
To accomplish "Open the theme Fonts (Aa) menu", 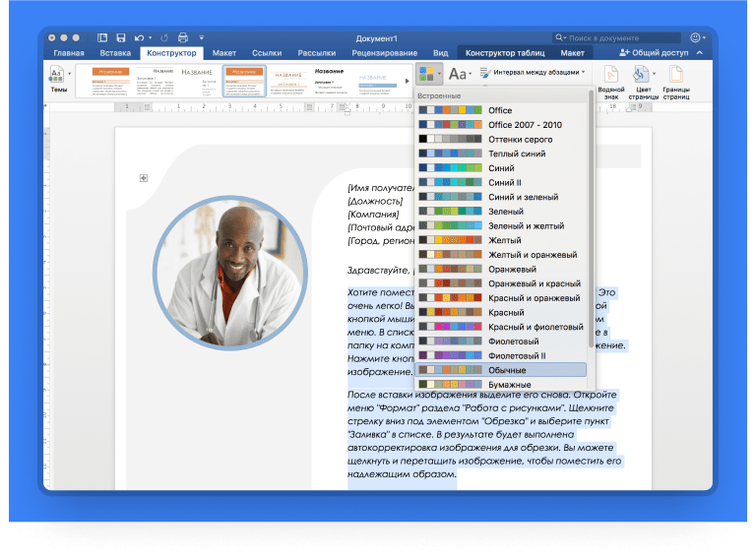I will (x=458, y=74).
